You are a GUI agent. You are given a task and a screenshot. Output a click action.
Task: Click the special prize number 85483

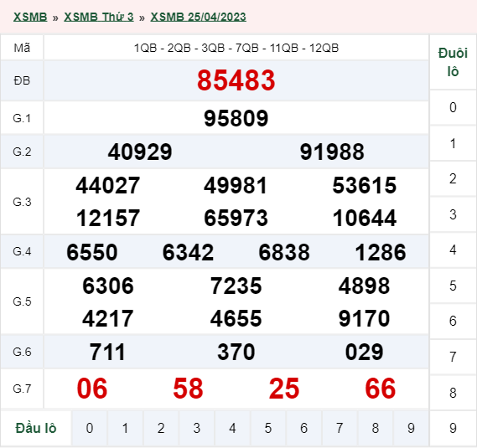236,80
